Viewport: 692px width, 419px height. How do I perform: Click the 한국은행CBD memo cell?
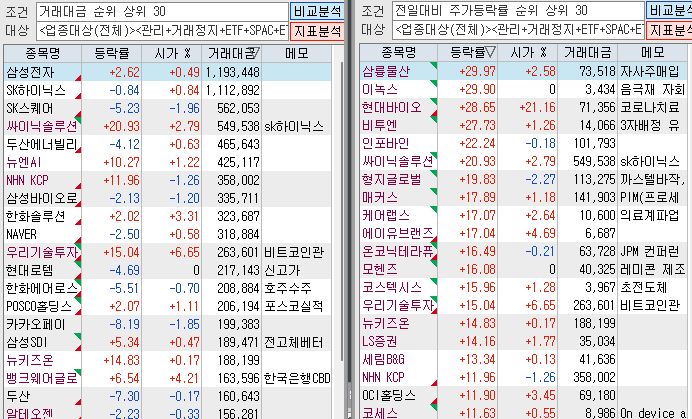tap(297, 378)
